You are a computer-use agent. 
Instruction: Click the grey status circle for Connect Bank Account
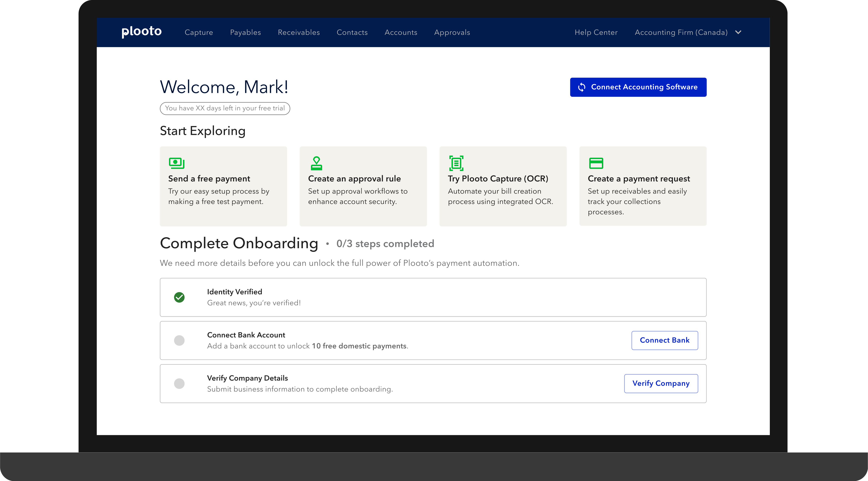[179, 340]
